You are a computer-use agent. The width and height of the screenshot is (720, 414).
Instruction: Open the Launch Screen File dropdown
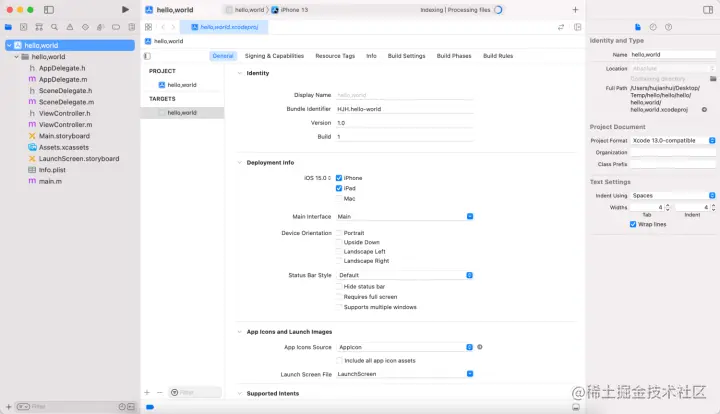pyautogui.click(x=405, y=374)
